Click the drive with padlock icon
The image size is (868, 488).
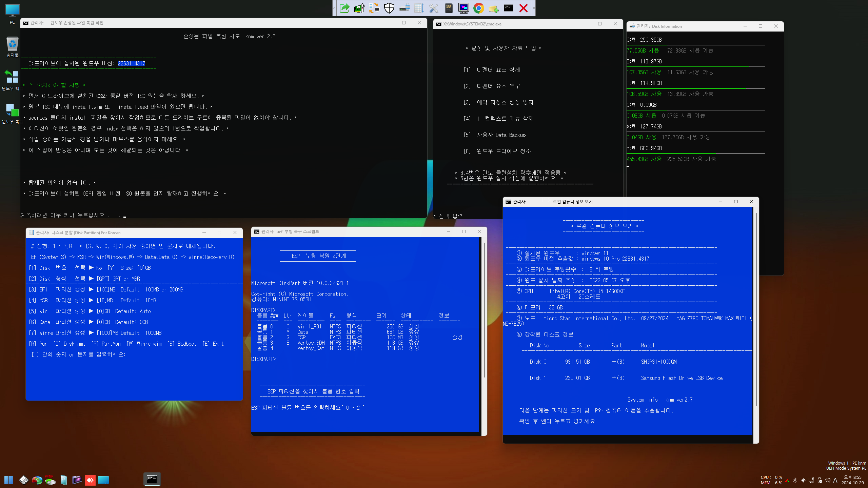(x=404, y=8)
